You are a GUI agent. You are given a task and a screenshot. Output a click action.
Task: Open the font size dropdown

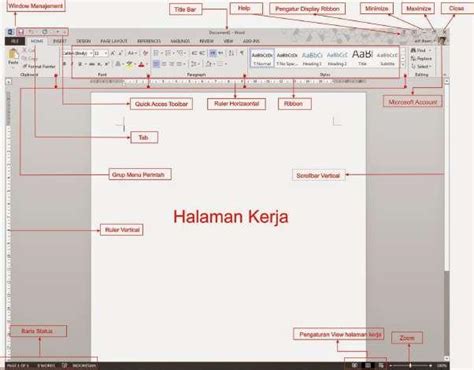pyautogui.click(x=106, y=53)
